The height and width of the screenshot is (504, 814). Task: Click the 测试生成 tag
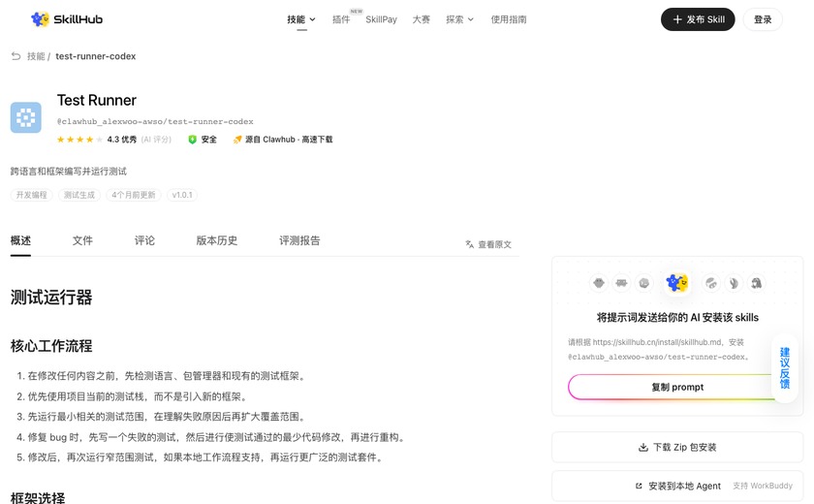coord(79,195)
